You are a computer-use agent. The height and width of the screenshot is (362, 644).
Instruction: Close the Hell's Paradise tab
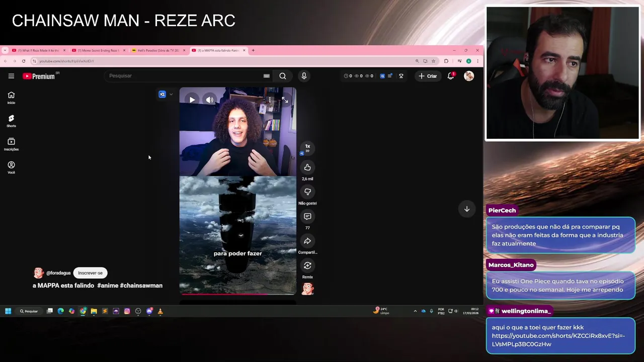point(184,50)
